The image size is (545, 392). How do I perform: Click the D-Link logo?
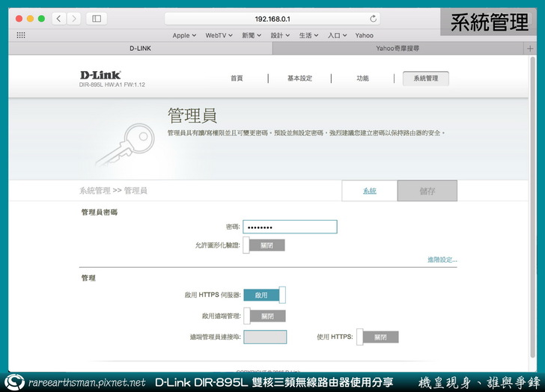[x=100, y=75]
